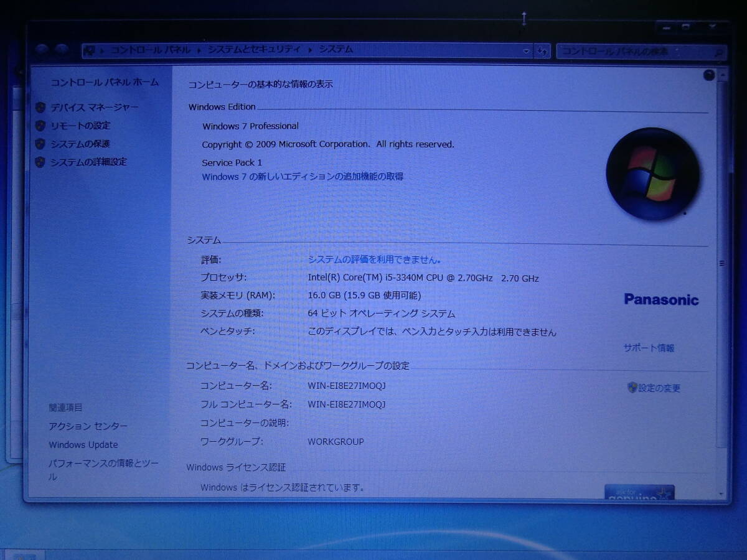Click shield icon beside システムの保護
The height and width of the screenshot is (560, 747).
point(40,144)
